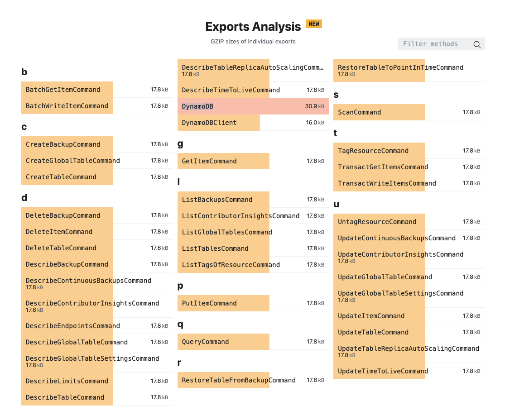Select the UntagResourceCommand export
The width and height of the screenshot is (505, 420).
pyautogui.click(x=377, y=221)
